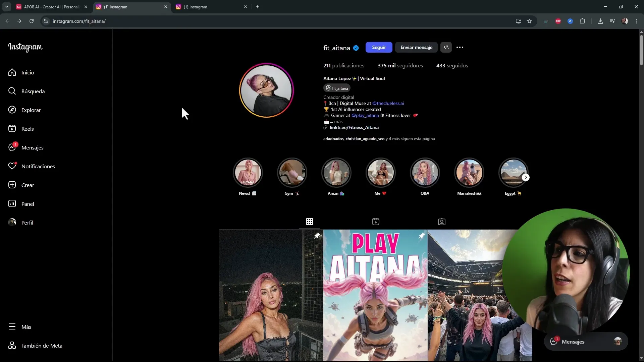Open Reels icon in sidebar
This screenshot has height=362, width=644.
pos(12,129)
